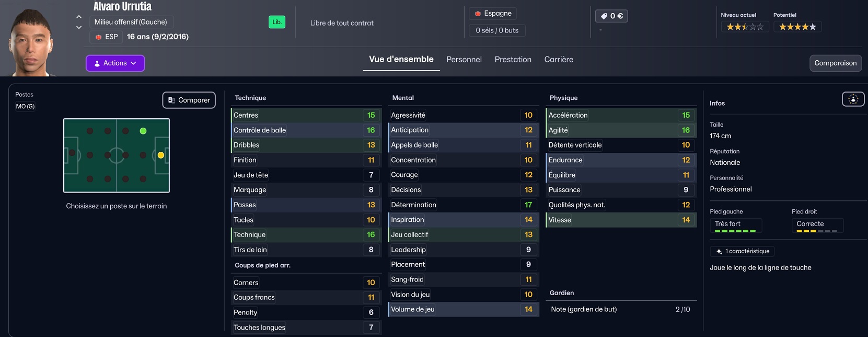Image resolution: width=868 pixels, height=337 pixels.
Task: Select the yellow striker position dot on pitch
Action: 161,155
